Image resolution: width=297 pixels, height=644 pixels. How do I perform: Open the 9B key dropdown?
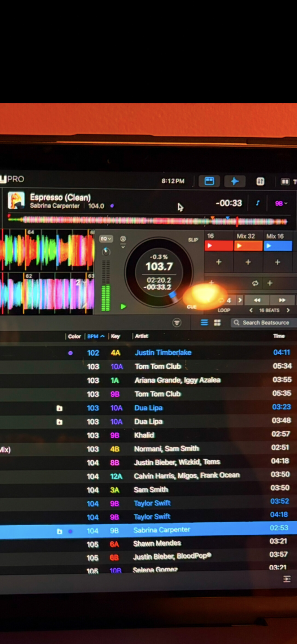281,204
